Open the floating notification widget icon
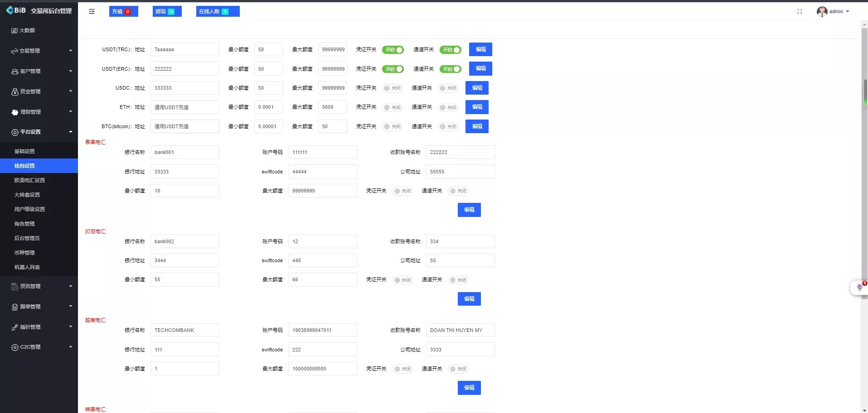This screenshot has width=868, height=413. (x=859, y=288)
